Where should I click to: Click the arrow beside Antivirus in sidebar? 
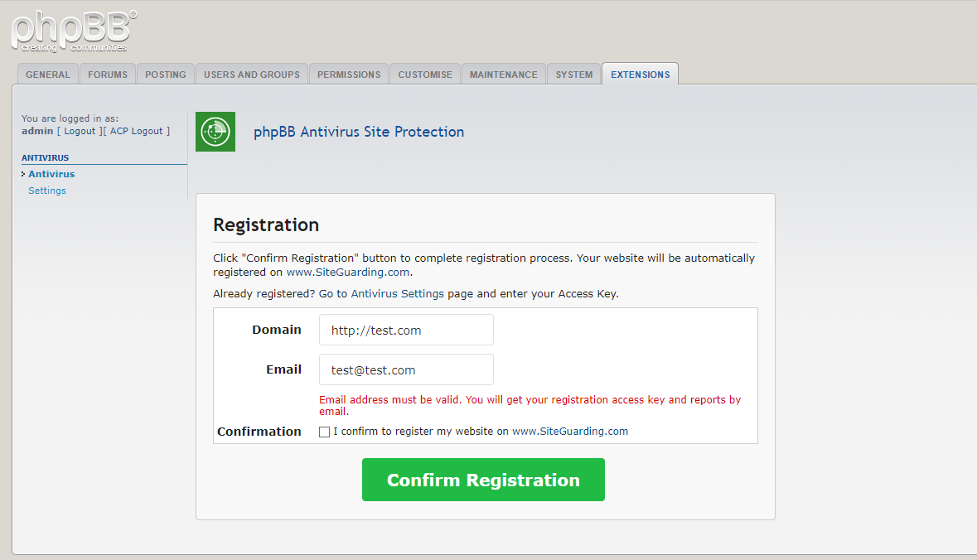[x=23, y=174]
